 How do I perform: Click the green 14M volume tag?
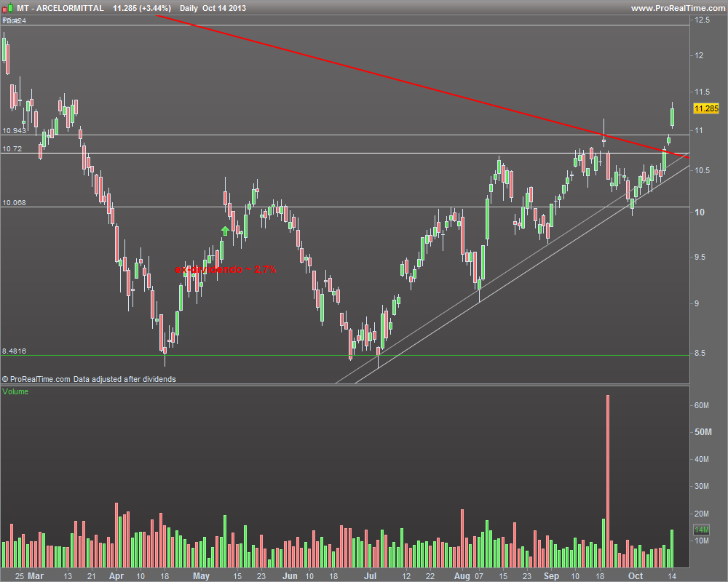click(x=702, y=530)
